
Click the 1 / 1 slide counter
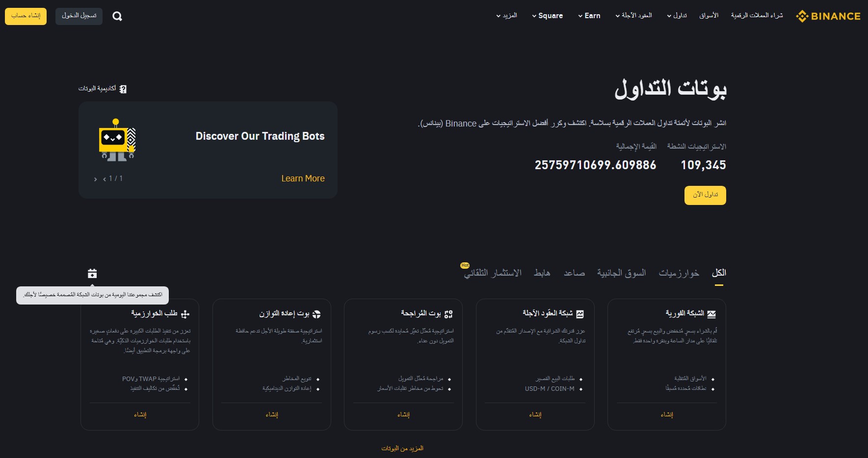click(x=116, y=178)
